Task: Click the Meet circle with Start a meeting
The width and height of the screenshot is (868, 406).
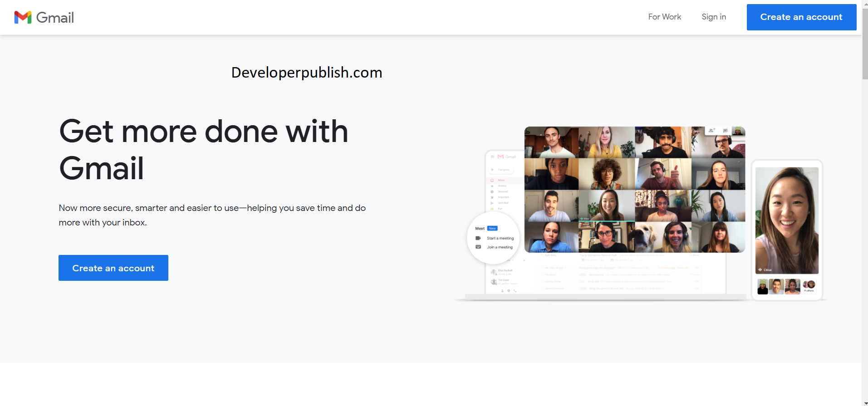Action: (x=494, y=238)
